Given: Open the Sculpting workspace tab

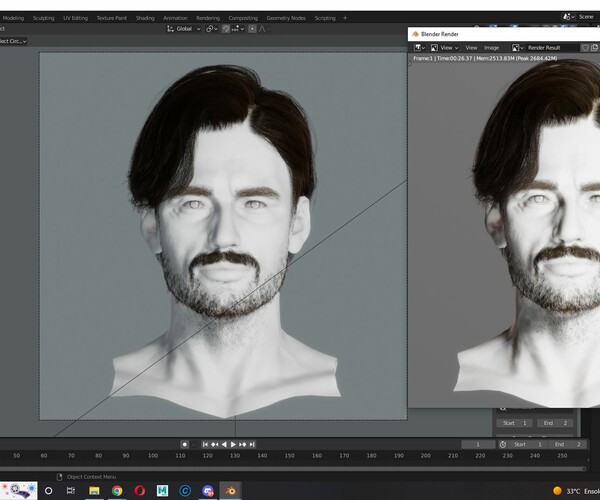Looking at the screenshot, I should 43,18.
